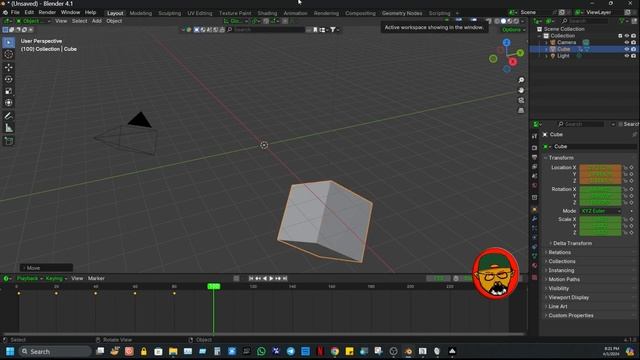
Task: Click the red X axis gizmo
Action: pos(513,62)
